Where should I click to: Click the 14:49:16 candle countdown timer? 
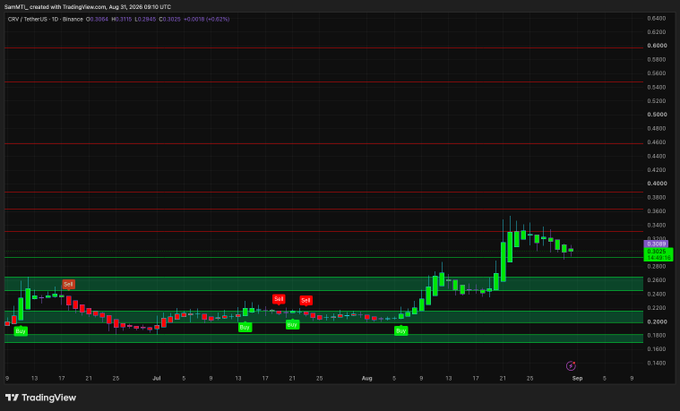(659, 258)
